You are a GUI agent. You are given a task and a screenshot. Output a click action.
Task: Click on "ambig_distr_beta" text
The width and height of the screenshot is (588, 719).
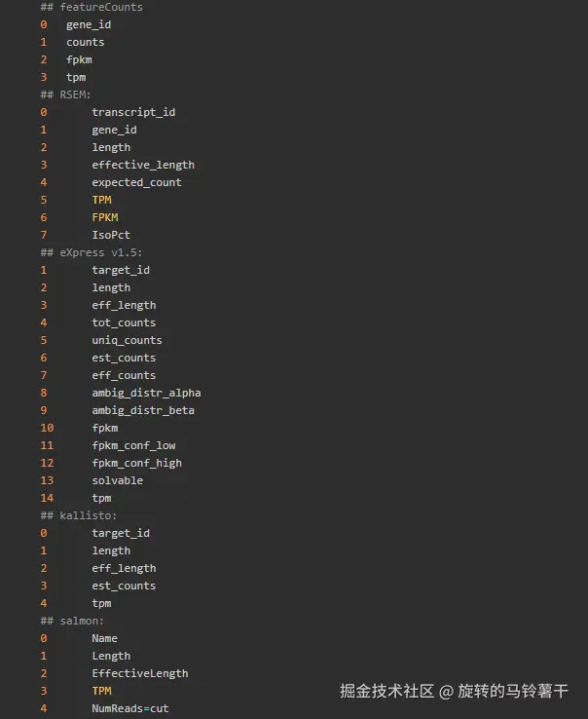(143, 410)
